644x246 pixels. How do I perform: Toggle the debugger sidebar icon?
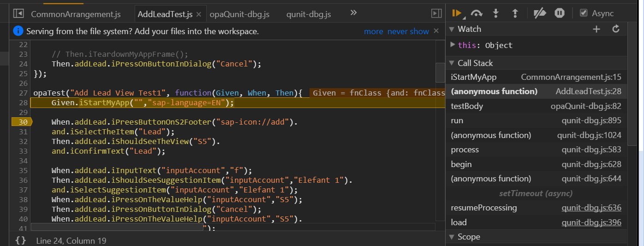click(x=436, y=13)
